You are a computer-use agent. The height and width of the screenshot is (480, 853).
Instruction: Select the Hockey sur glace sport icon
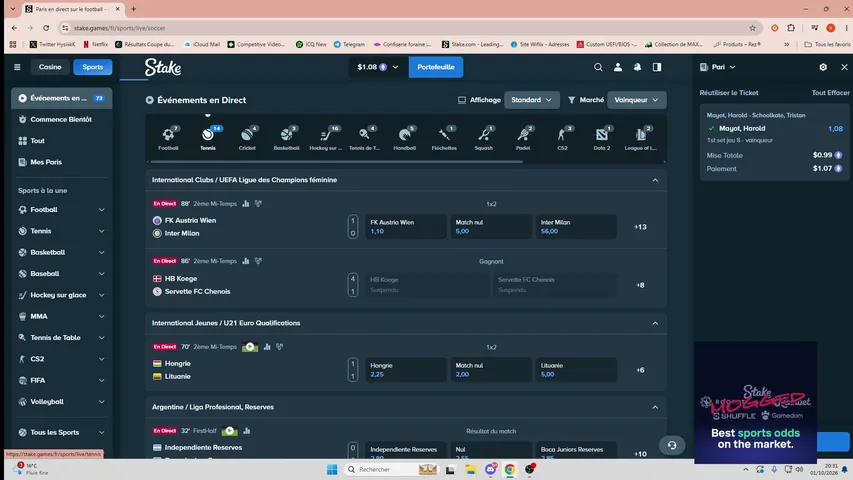[326, 138]
